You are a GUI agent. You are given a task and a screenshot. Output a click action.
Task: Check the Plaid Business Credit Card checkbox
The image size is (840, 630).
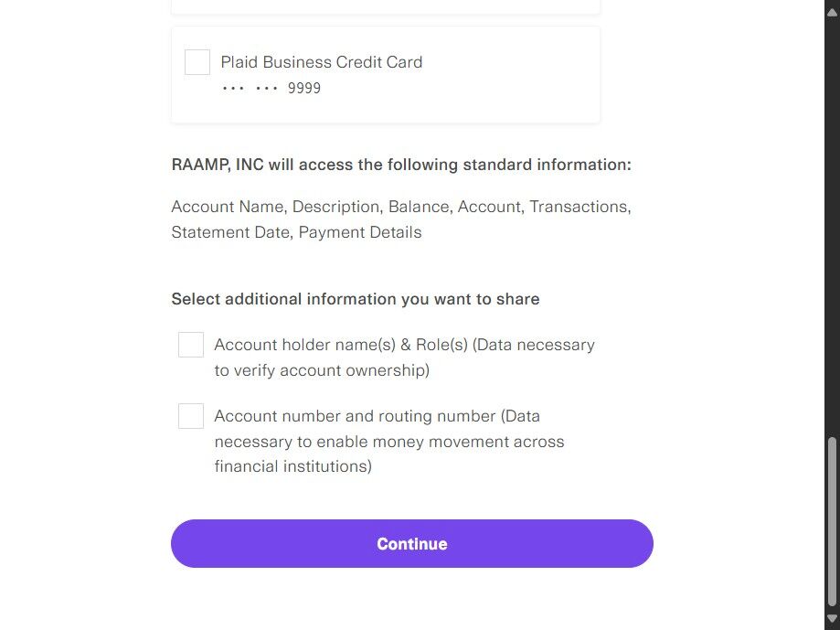[197, 62]
